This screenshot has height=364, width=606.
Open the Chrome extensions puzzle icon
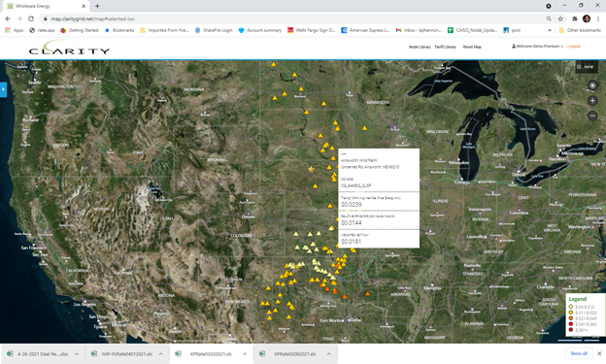pos(575,18)
